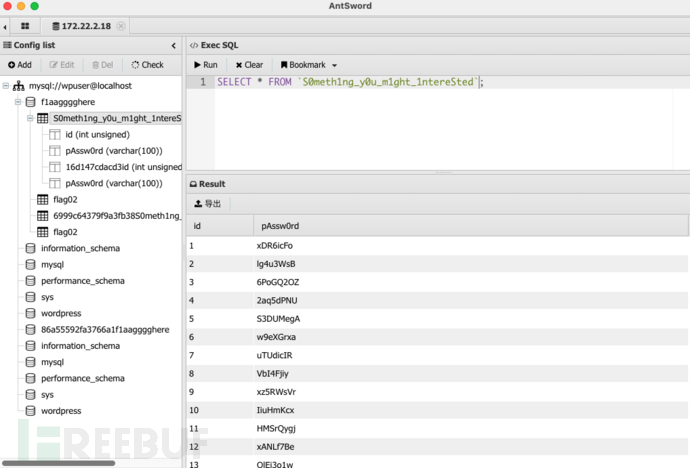Select the 86a55592fa3766a1f1aagggghere database
This screenshot has height=468, width=690.
pyautogui.click(x=104, y=329)
